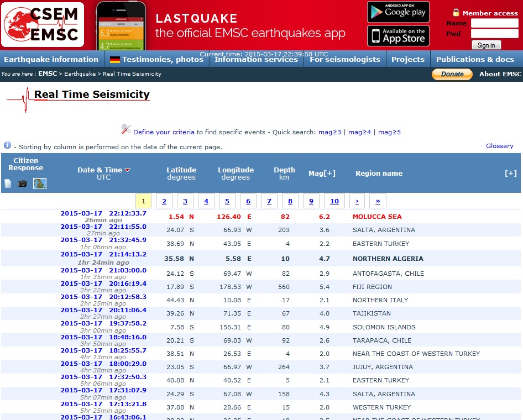
Task: Open the Google Play store badge
Action: (398, 12)
